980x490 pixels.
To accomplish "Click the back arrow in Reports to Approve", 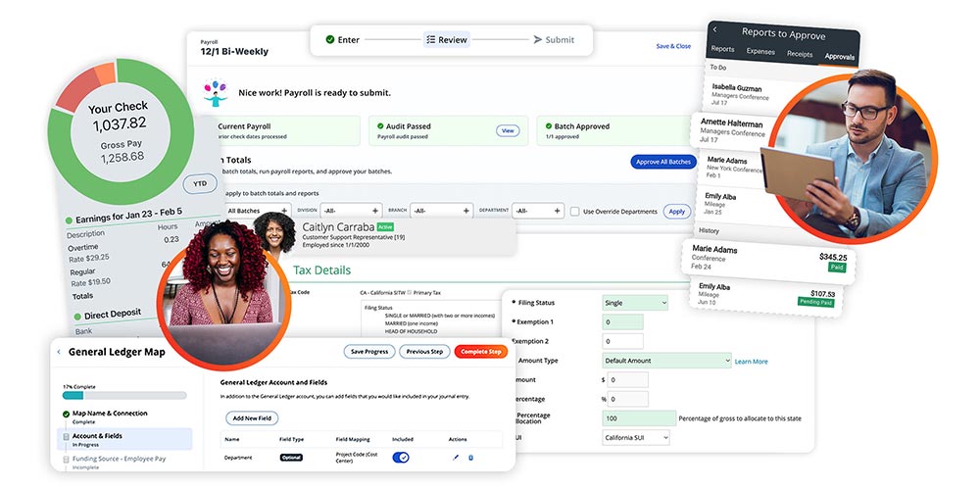I will (x=714, y=31).
